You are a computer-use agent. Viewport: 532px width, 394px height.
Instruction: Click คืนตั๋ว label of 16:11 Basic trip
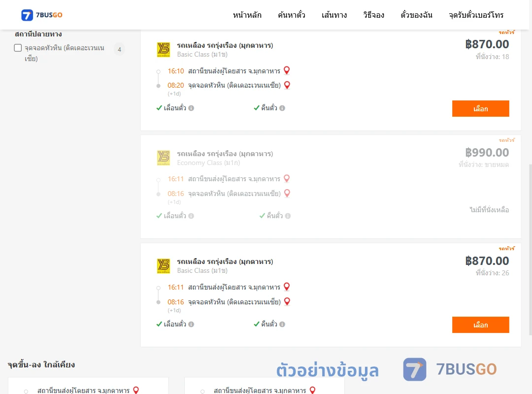coord(269,325)
